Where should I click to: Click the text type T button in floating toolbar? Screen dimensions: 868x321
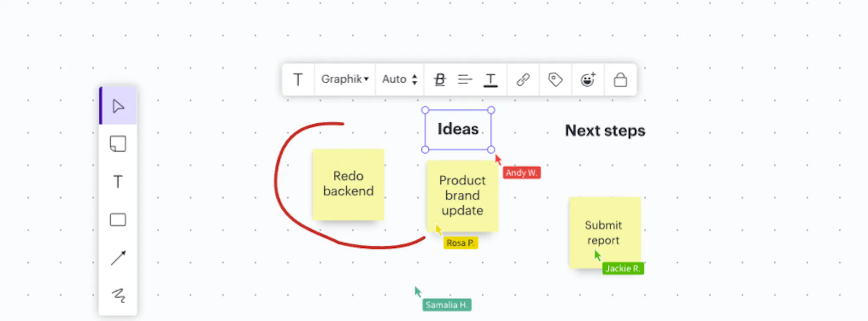tap(298, 80)
